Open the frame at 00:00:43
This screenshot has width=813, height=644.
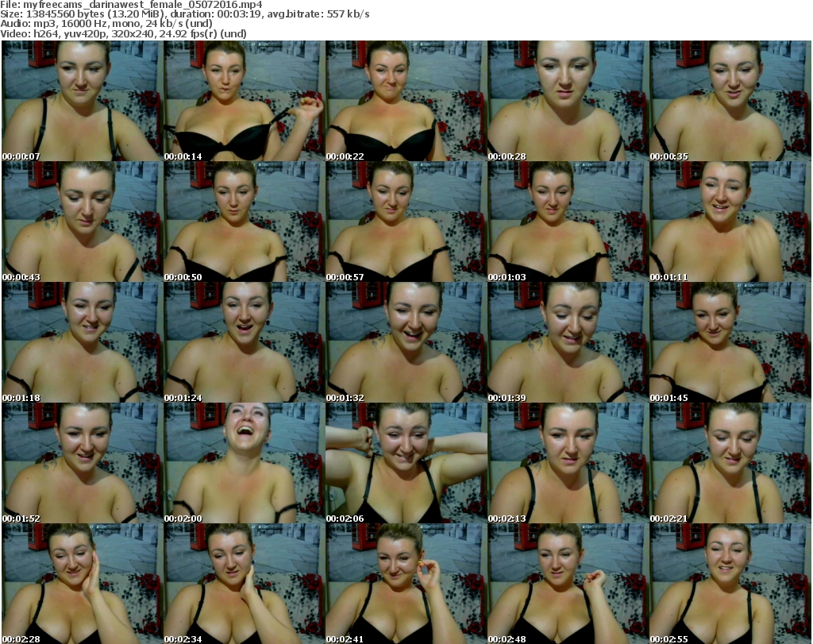83,222
